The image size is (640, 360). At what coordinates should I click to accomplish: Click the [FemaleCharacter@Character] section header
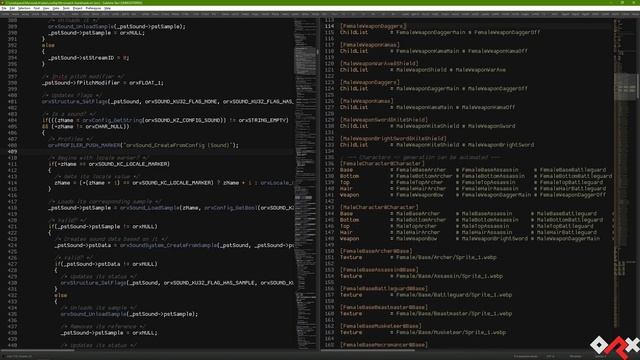pyautogui.click(x=382, y=164)
